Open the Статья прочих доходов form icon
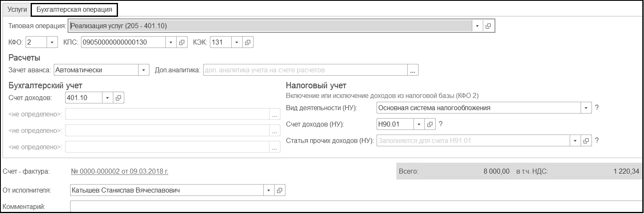This screenshot has width=644, height=214. tap(586, 141)
